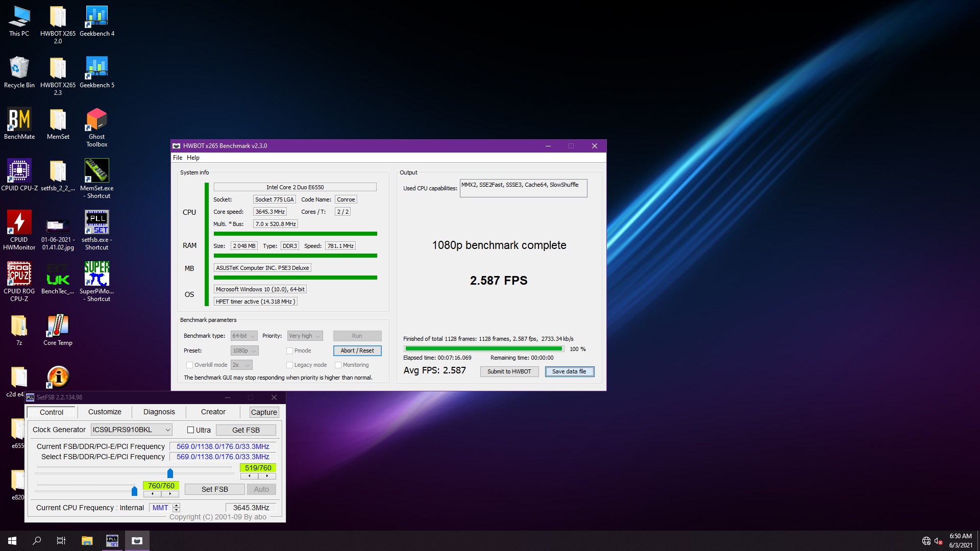Viewport: 980px width, 551px height.
Task: Open This PC desktop icon
Action: point(19,21)
